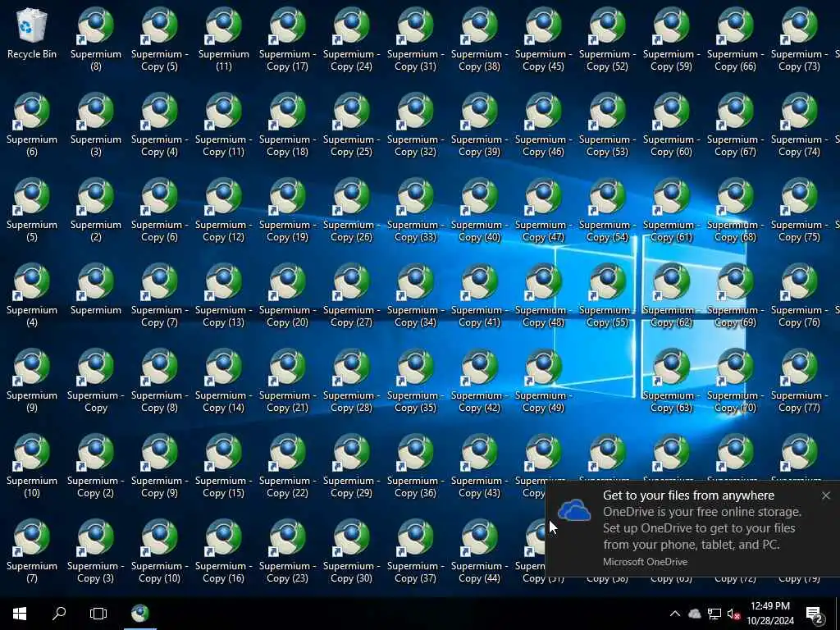
Task: Select the Supermium (2) shortcut
Action: 95,210
